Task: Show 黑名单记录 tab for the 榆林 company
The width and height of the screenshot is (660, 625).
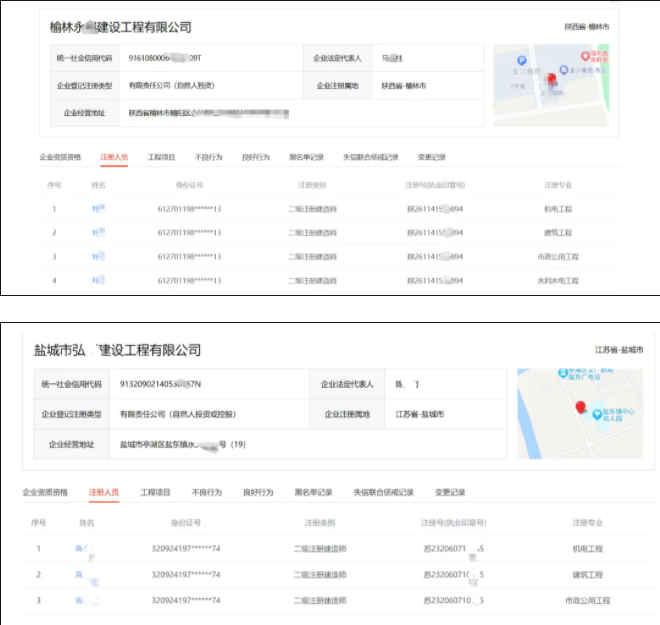Action: [306, 157]
